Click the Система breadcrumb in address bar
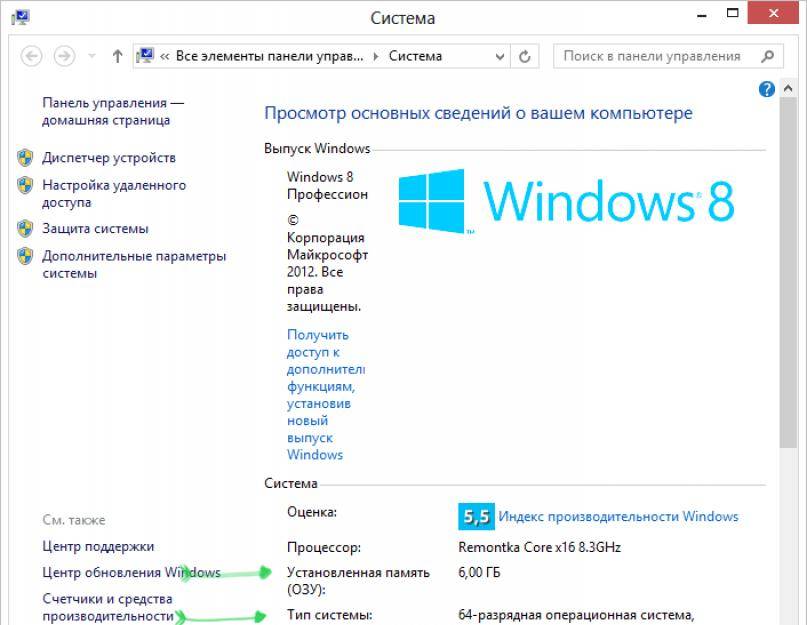Screen dimensions: 807x625 415,56
